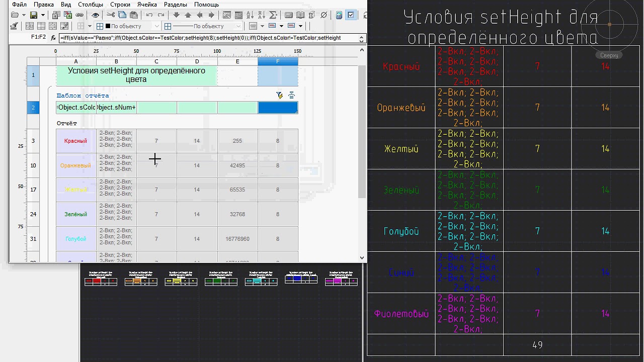Click the move right arrow icon
Screen dimensions: 644x362
pos(211,15)
